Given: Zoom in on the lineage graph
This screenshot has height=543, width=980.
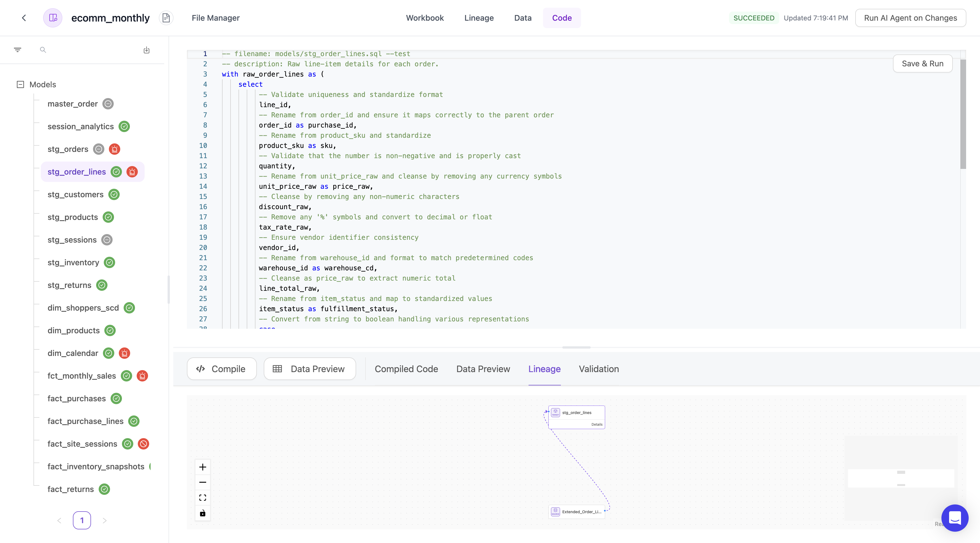Looking at the screenshot, I should (x=202, y=466).
